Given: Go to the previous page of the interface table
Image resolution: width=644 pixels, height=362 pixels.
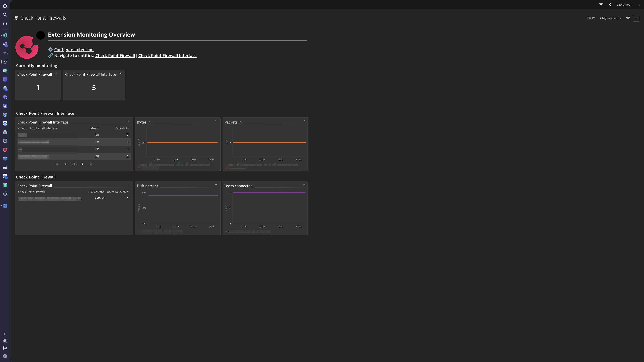Looking at the screenshot, I should coord(66,164).
